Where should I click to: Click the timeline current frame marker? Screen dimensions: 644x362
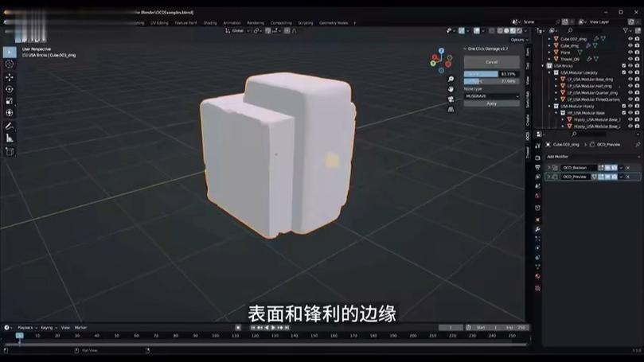[x=19, y=336]
